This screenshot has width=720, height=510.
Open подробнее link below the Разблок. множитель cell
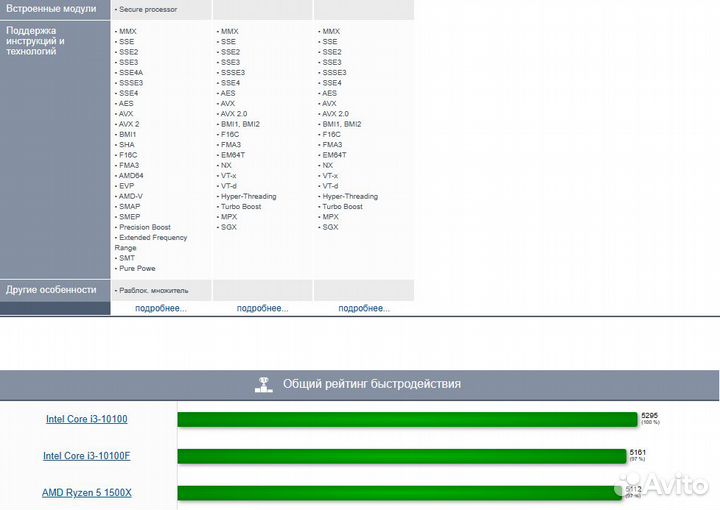tap(161, 308)
